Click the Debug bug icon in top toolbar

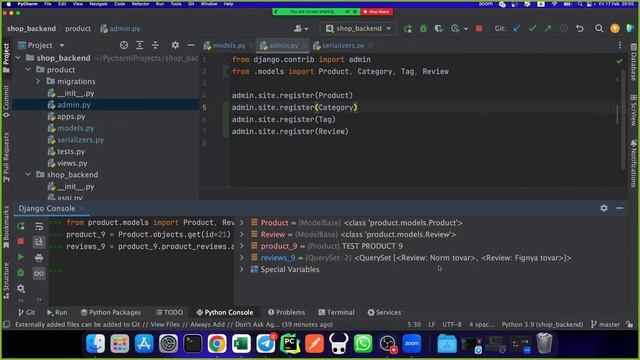tap(423, 29)
